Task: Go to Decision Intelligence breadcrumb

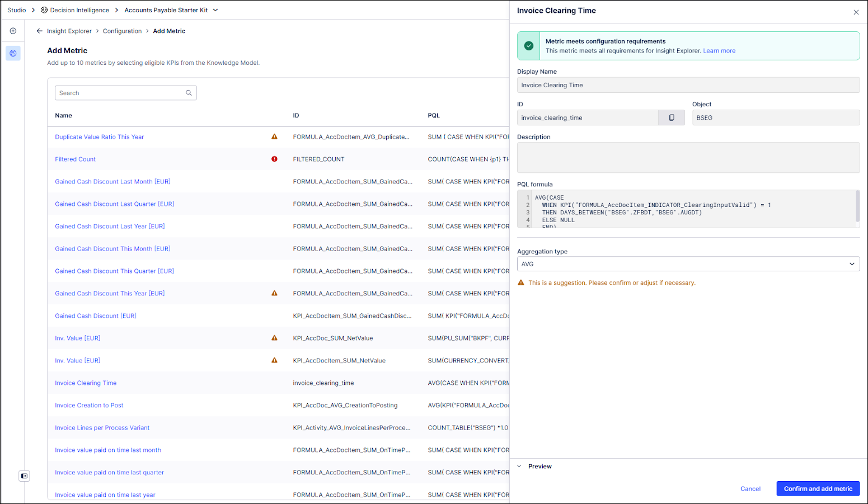Action: click(x=79, y=10)
